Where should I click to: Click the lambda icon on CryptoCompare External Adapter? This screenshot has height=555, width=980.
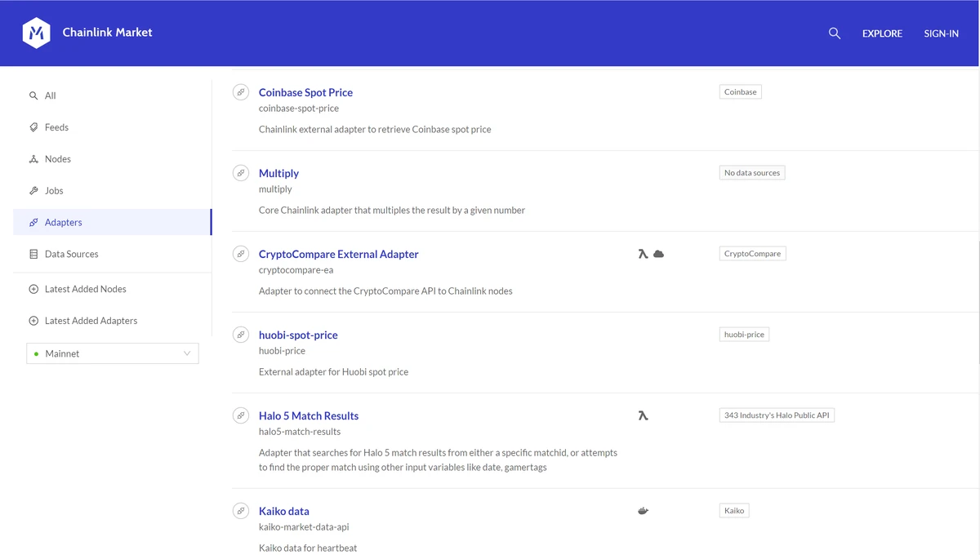[x=643, y=254]
